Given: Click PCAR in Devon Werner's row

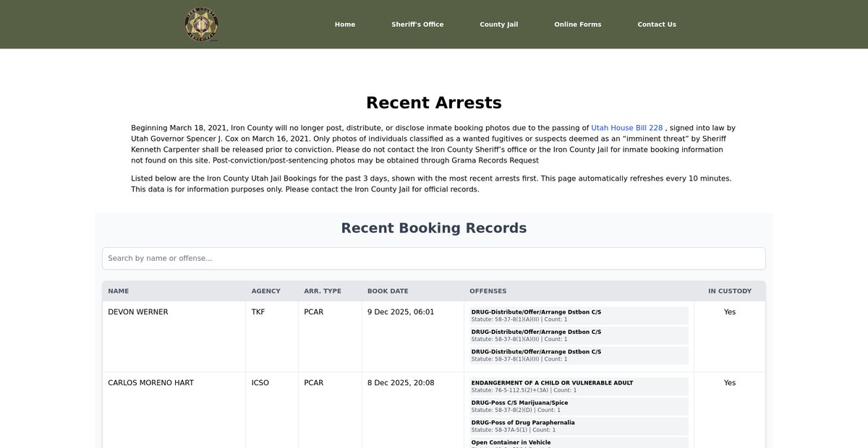Looking at the screenshot, I should coord(314,312).
